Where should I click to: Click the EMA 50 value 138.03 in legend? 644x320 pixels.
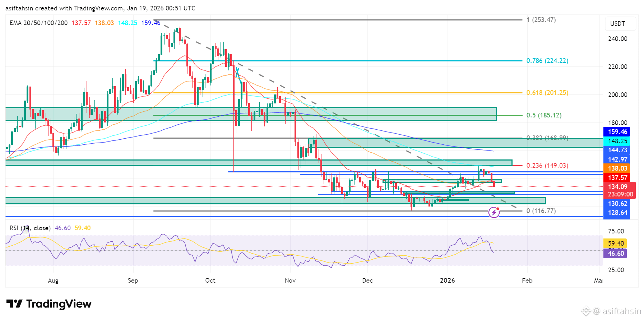pyautogui.click(x=104, y=23)
